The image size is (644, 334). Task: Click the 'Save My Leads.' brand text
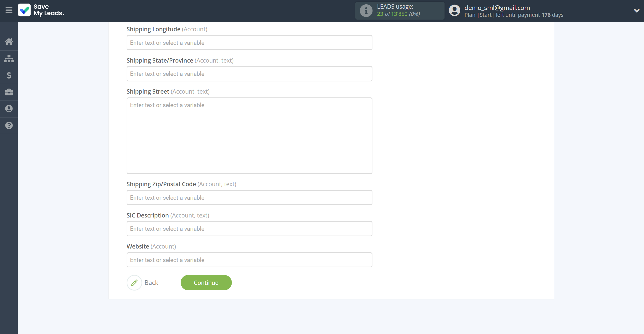point(49,10)
